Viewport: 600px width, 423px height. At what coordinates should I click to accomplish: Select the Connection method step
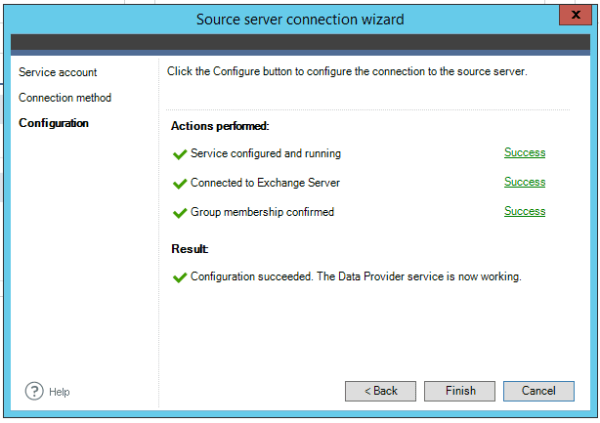[65, 98]
